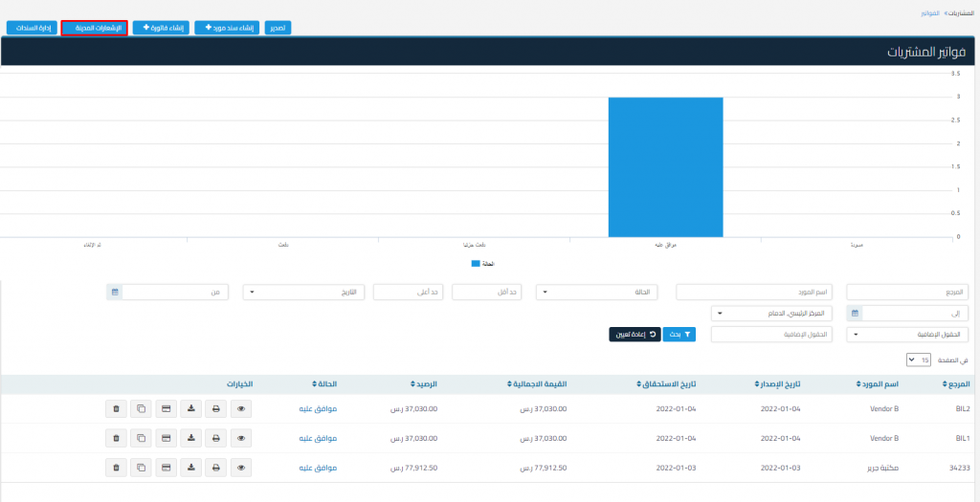This screenshot has width=980, height=502.
Task: Click the بحث search button
Action: [679, 335]
